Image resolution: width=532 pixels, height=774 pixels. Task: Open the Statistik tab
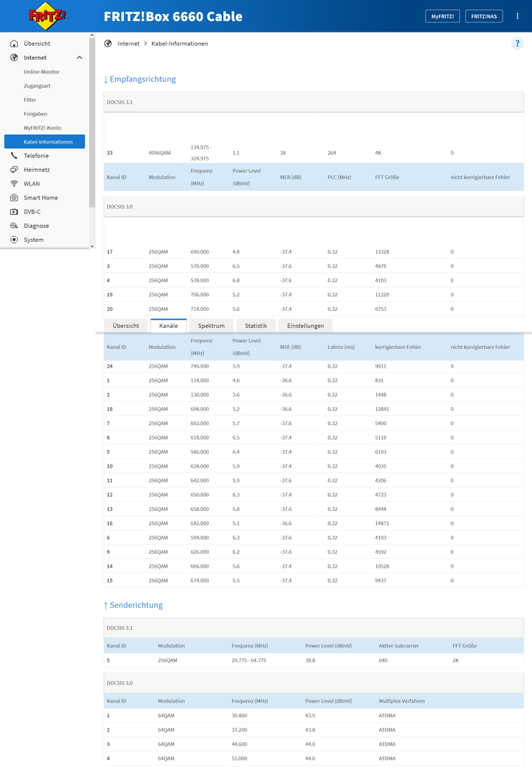click(256, 326)
